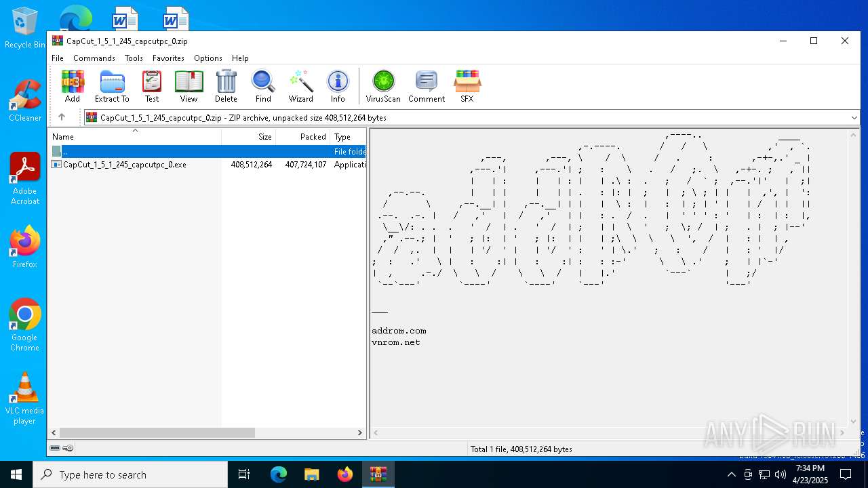
Task: Go up one folder level arrow
Action: [62, 117]
